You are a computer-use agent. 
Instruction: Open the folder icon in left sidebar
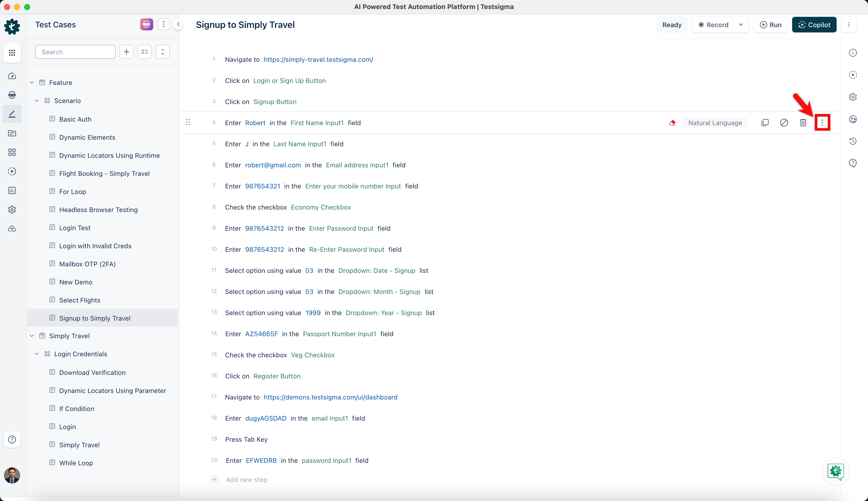point(12,133)
